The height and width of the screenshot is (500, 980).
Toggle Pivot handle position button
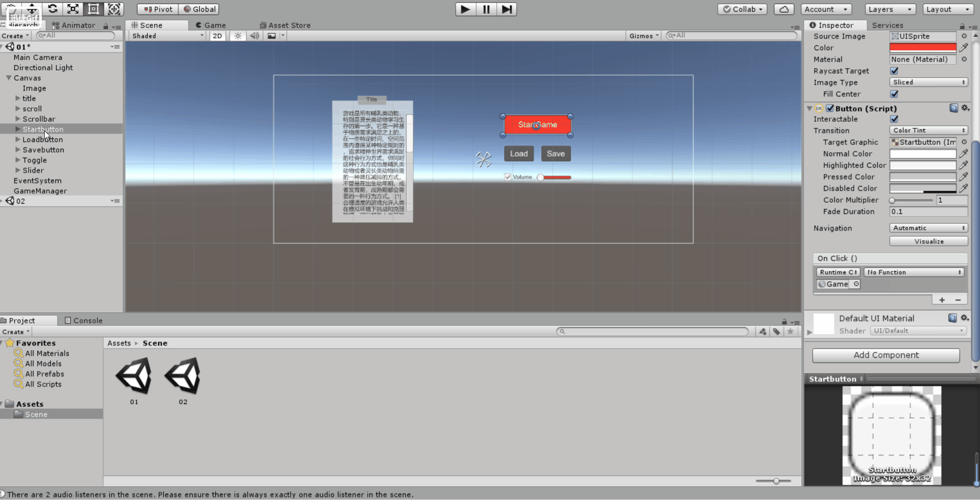click(x=158, y=9)
